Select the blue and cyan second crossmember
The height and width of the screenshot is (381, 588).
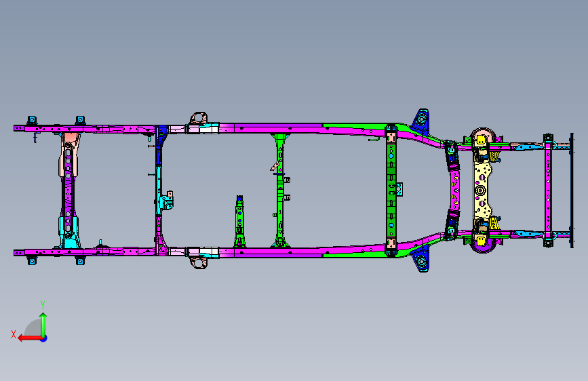coord(161,190)
